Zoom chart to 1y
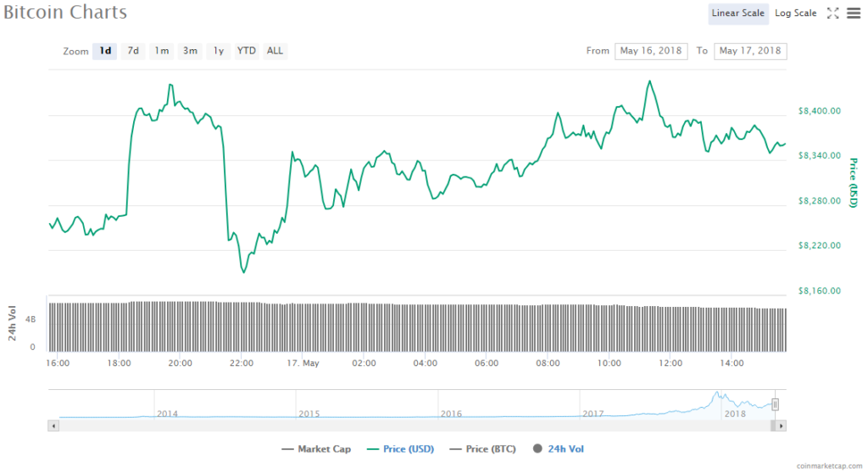Image resolution: width=868 pixels, height=473 pixels. tap(219, 51)
